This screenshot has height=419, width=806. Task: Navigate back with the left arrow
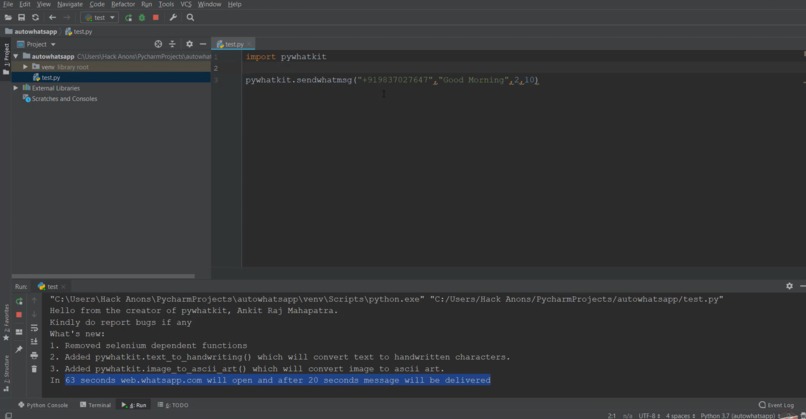[52, 17]
